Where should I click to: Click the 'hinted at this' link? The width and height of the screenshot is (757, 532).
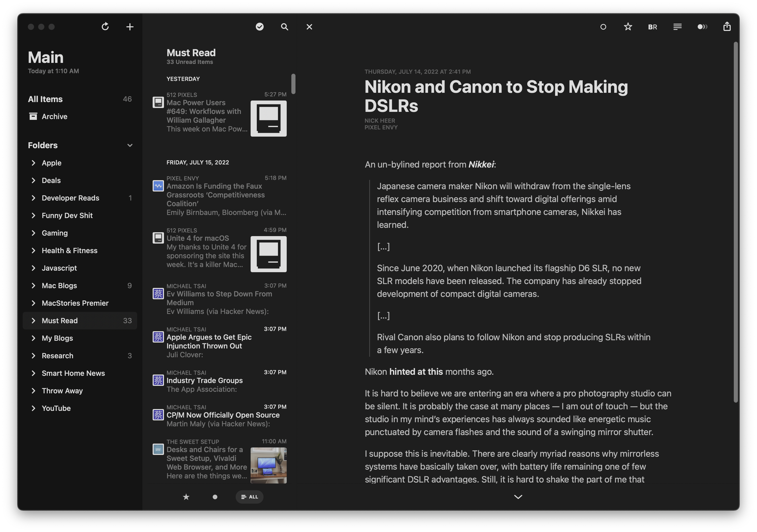tap(416, 371)
